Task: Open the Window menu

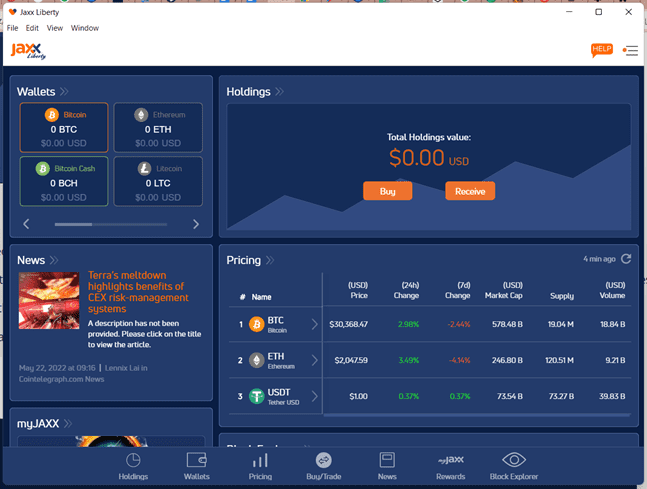Action: 85,28
